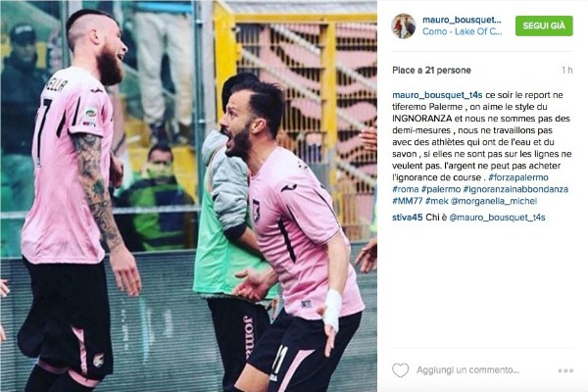Click the 1 h post timestamp
588x392 pixels.
click(x=567, y=71)
